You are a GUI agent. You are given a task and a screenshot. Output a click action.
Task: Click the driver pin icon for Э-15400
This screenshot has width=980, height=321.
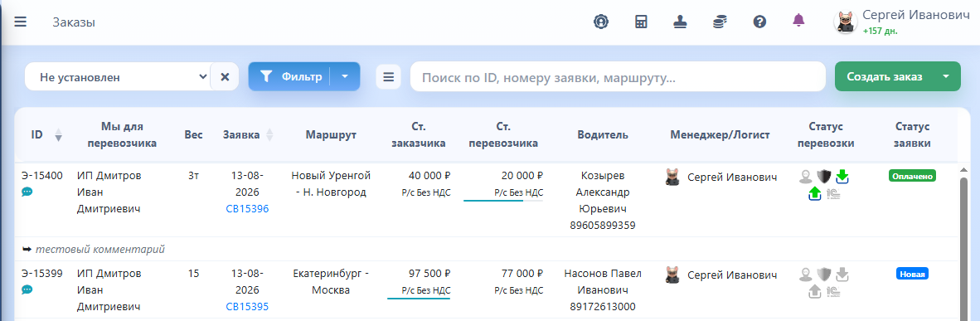(806, 177)
